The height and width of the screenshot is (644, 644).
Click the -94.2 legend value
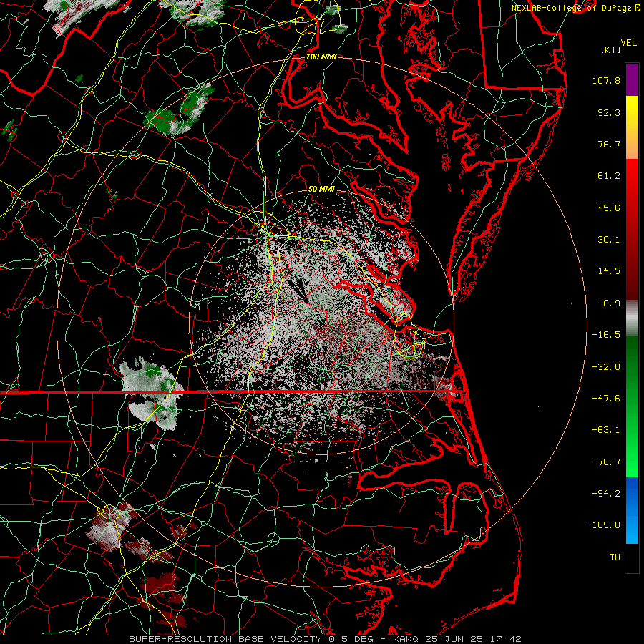[606, 494]
